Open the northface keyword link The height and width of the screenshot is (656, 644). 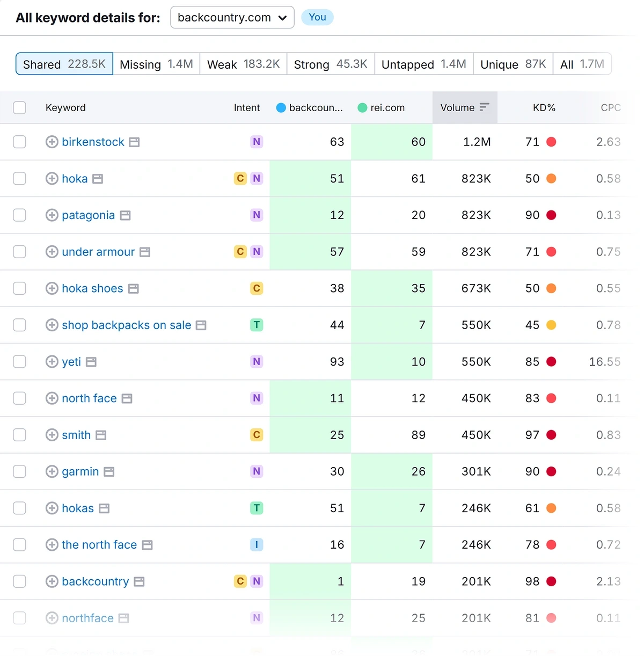tap(87, 618)
